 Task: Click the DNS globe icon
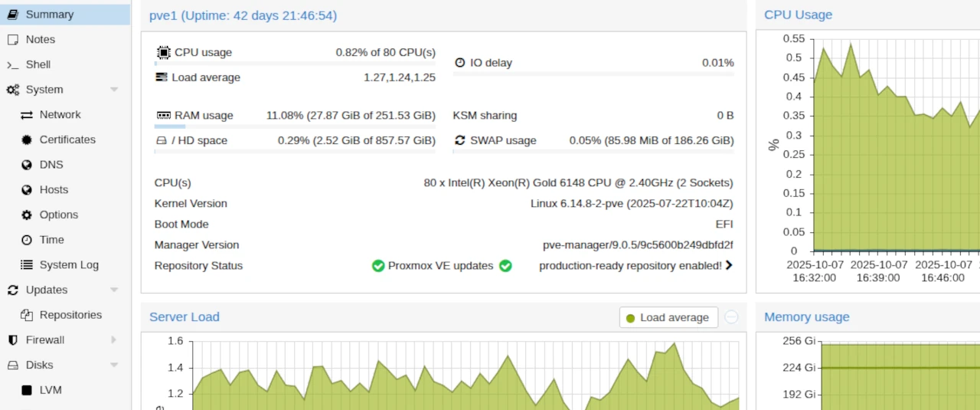coord(27,166)
